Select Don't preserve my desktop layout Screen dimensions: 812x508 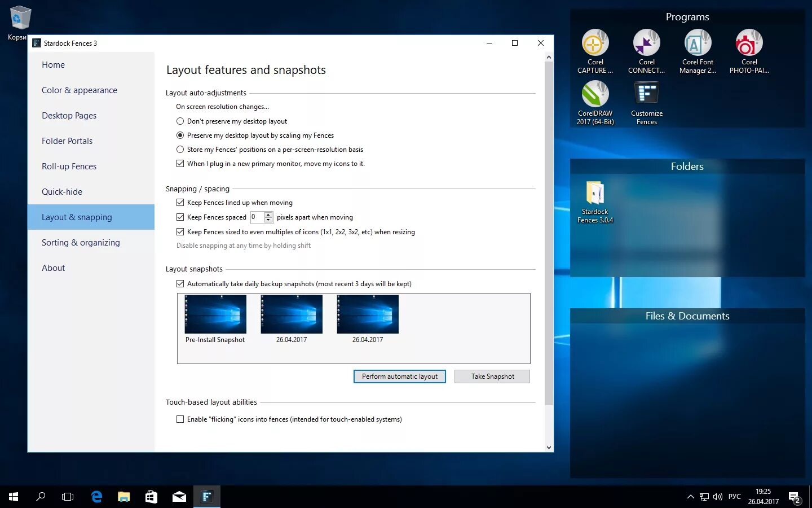coord(232,121)
